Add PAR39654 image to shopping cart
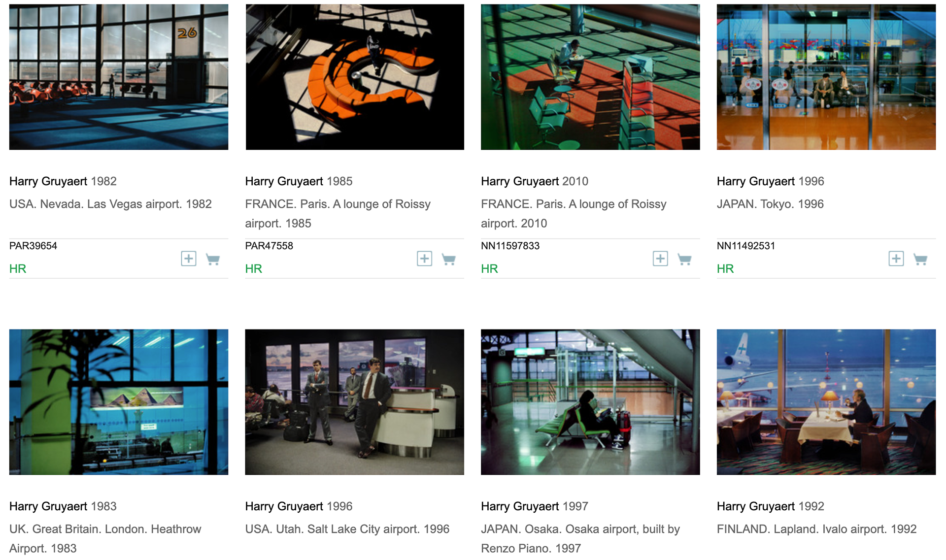Screen dimensions: 946x560 point(213,259)
